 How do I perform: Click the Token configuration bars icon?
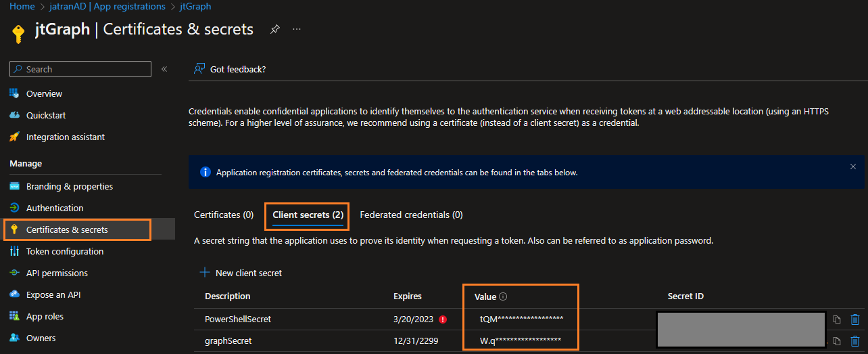14,251
